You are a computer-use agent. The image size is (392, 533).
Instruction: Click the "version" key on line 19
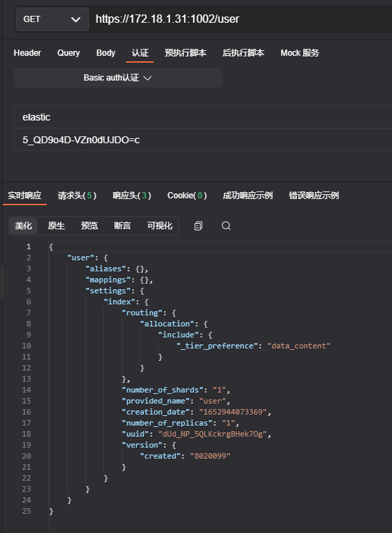pyautogui.click(x=142, y=445)
